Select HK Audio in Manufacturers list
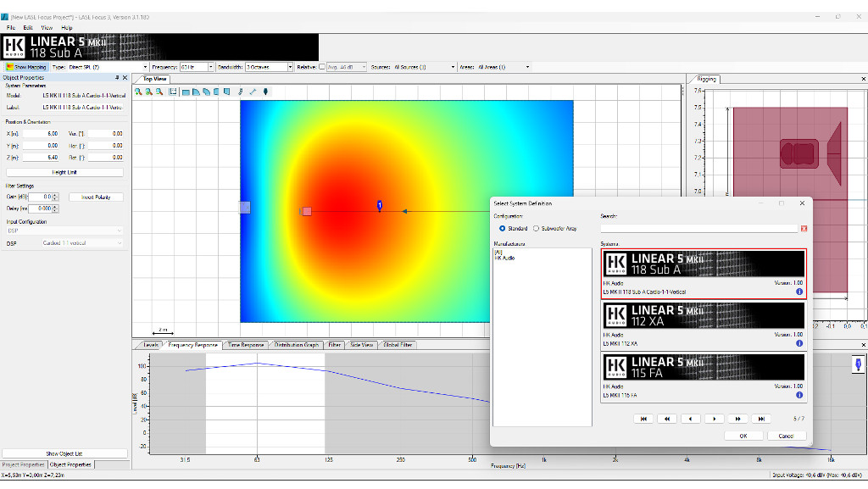Viewport: 868px width, 489px height. pyautogui.click(x=504, y=258)
